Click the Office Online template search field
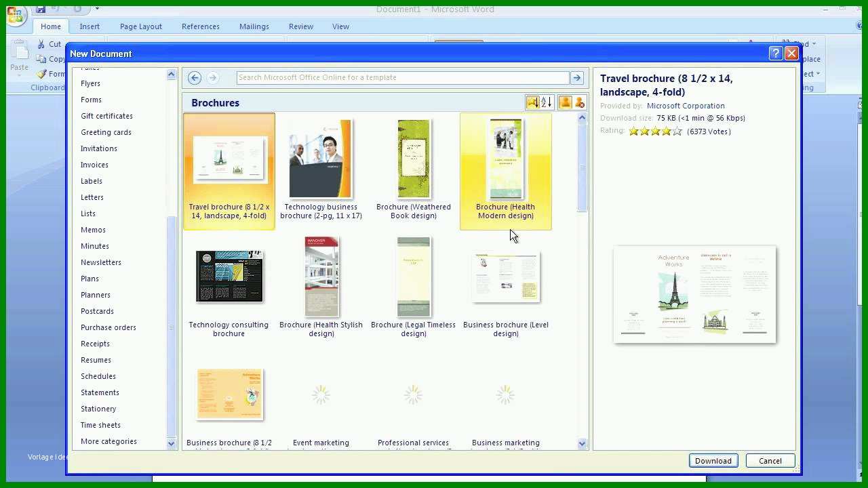The image size is (868, 488). pos(403,78)
